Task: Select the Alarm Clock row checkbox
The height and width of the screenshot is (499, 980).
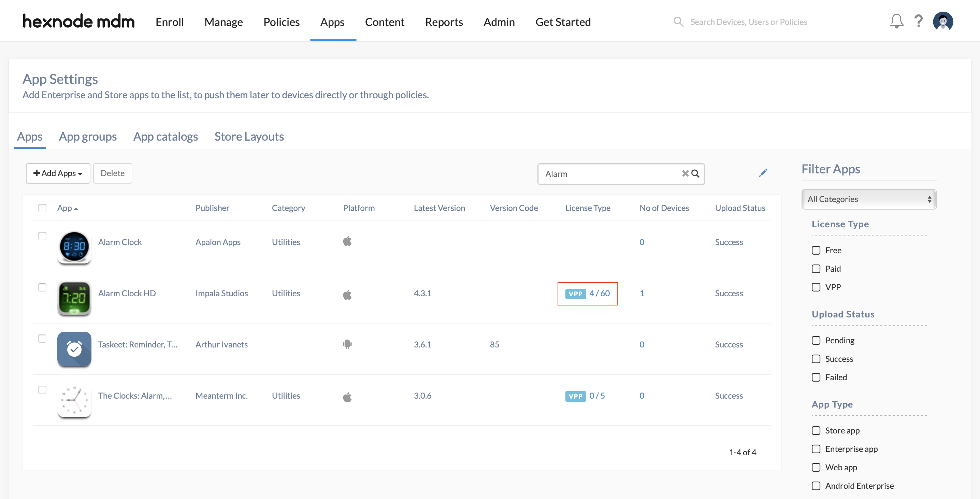Action: (42, 237)
